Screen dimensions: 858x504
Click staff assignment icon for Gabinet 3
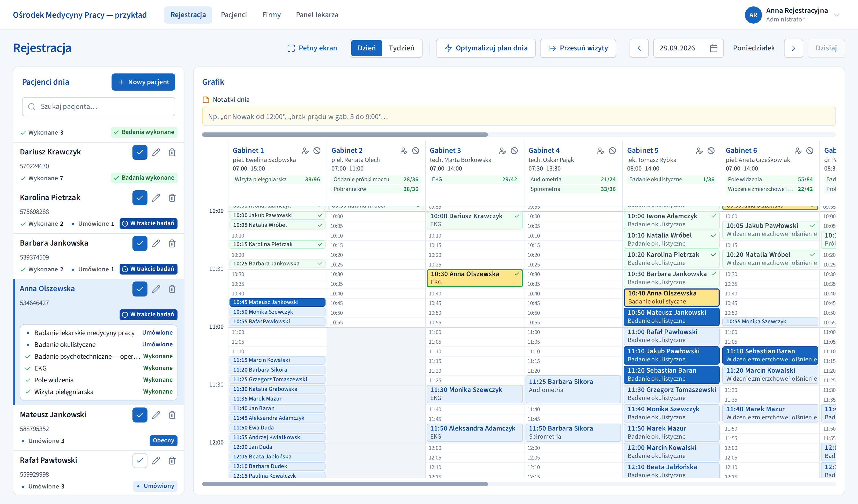[502, 150]
